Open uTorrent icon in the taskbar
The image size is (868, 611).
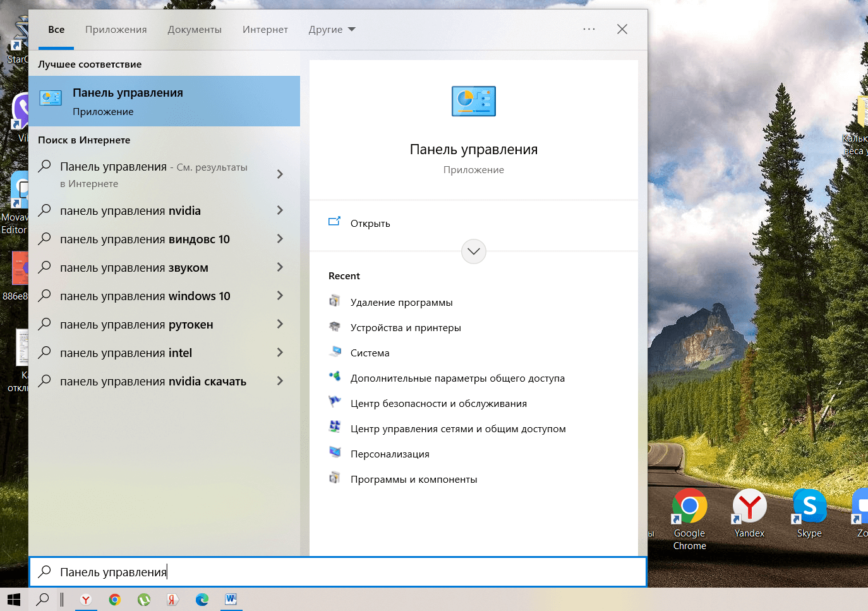[144, 600]
